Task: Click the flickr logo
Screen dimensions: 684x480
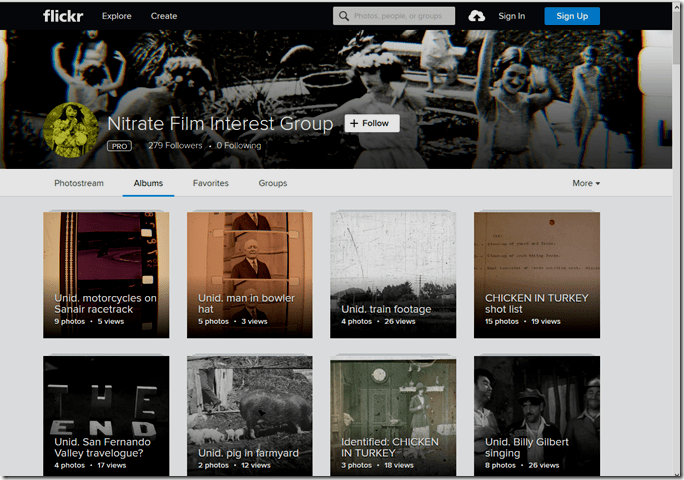Action: coord(63,16)
